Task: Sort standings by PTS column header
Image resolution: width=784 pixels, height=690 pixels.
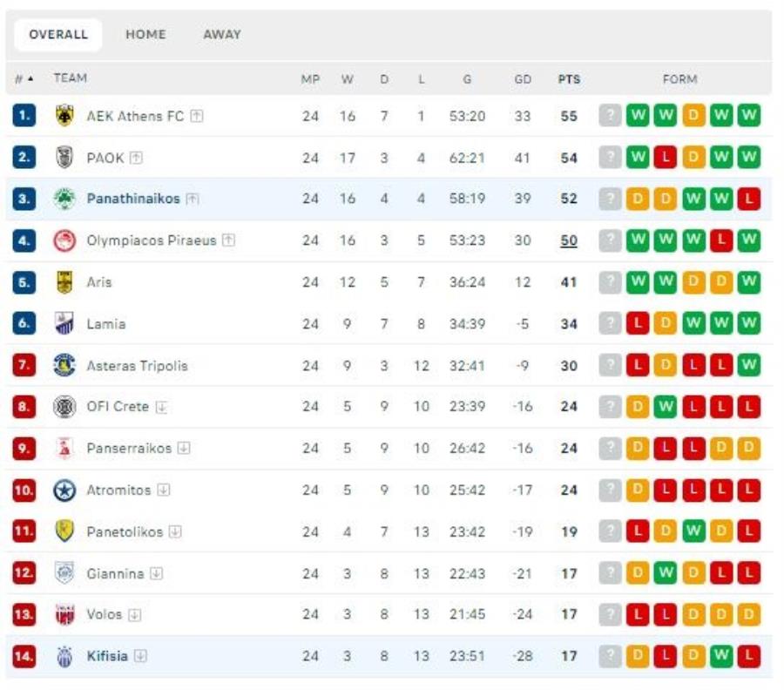Action: click(x=569, y=79)
